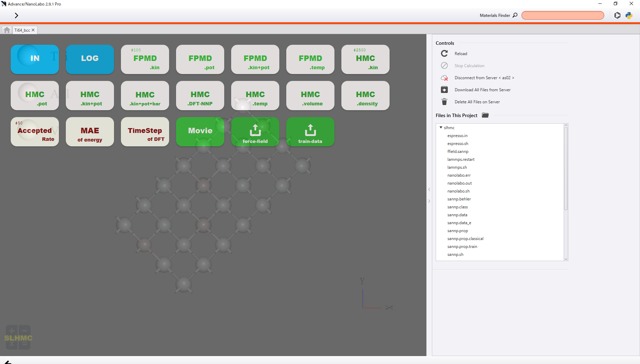Select sannp.data file

click(x=457, y=215)
